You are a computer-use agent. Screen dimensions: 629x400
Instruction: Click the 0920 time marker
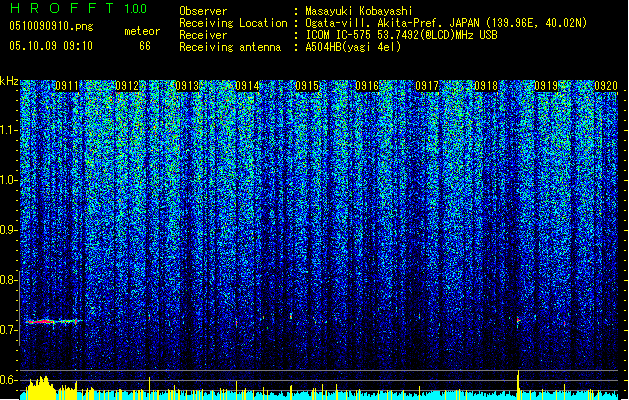pos(606,86)
